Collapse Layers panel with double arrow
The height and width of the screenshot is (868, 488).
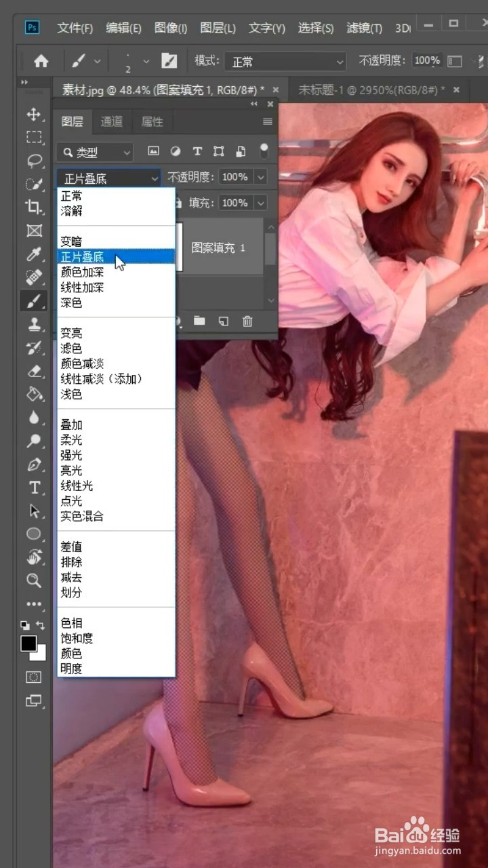coord(254,104)
